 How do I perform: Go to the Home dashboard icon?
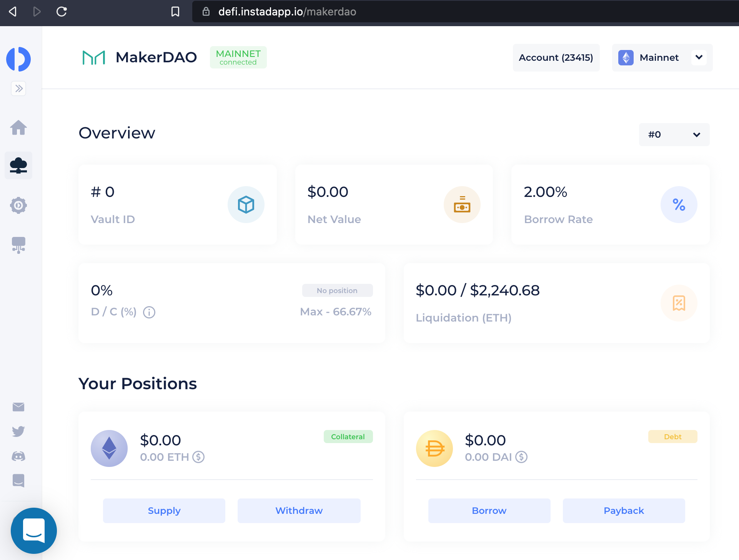pyautogui.click(x=18, y=128)
